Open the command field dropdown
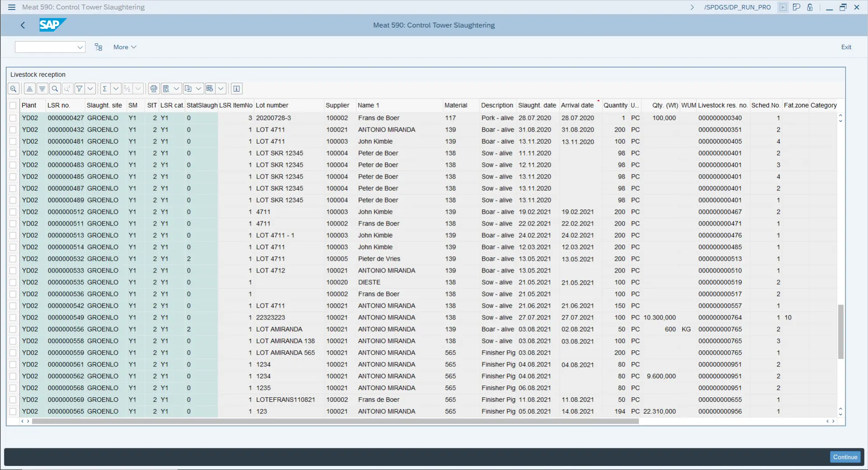The width and height of the screenshot is (868, 470). [80, 47]
